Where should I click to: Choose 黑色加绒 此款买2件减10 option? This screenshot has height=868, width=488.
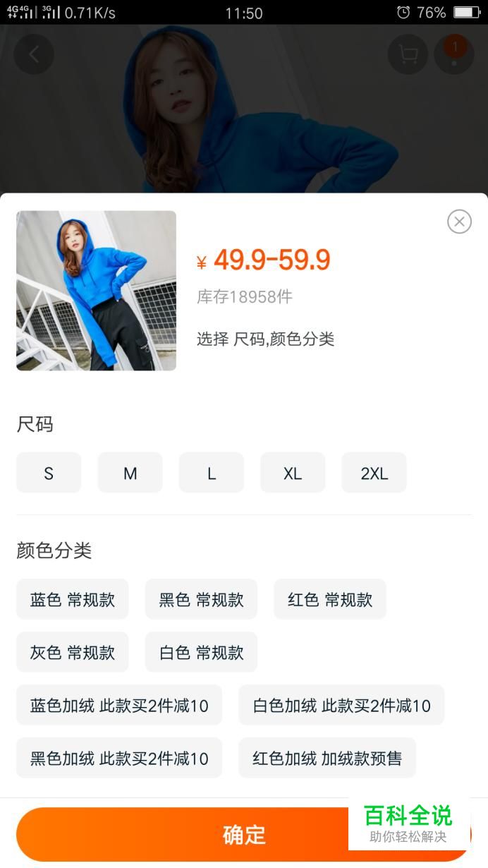(119, 758)
